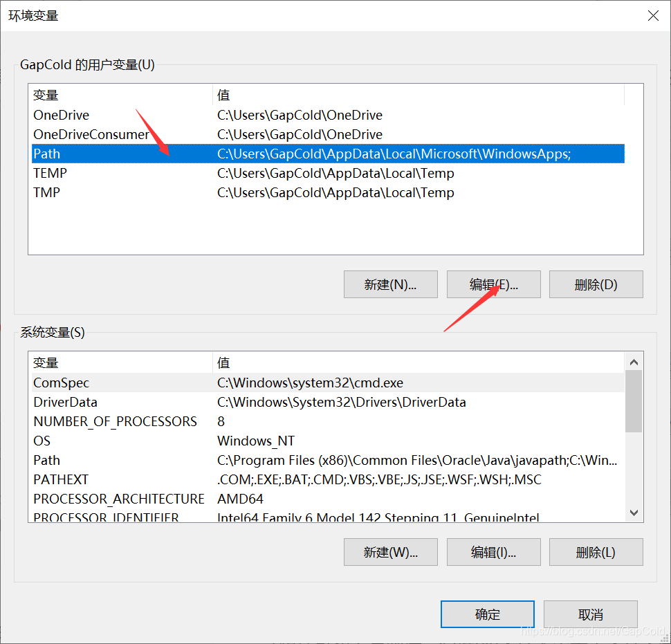This screenshot has width=671, height=644.
Task: Click 值 column header in user variables list
Action: 419,95
